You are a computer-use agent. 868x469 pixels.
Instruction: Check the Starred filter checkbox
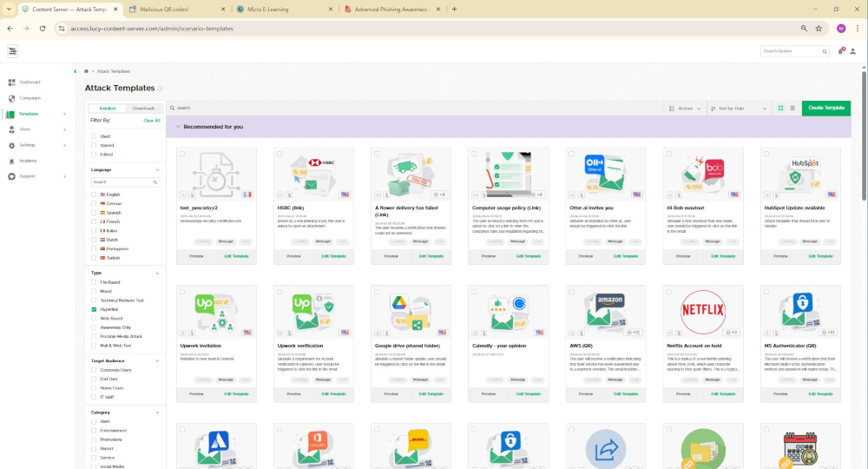coord(94,146)
